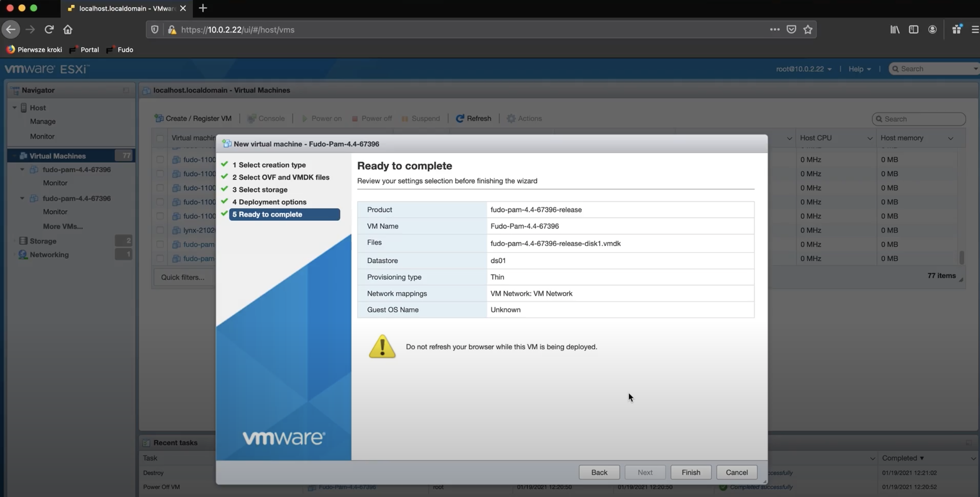Screen dimensions: 980x497
Task: Toggle the select-all checkbox in VM list header
Action: 159,138
